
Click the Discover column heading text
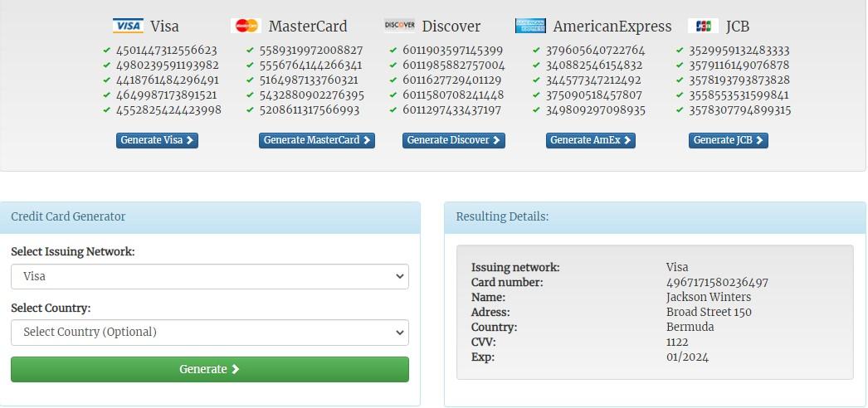pyautogui.click(x=451, y=26)
